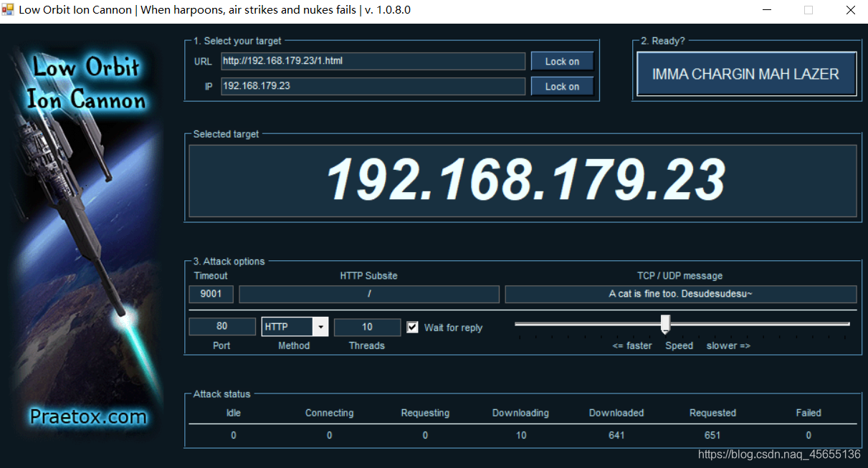This screenshot has width=868, height=468.
Task: Click the Idle column header
Action: tap(234, 413)
